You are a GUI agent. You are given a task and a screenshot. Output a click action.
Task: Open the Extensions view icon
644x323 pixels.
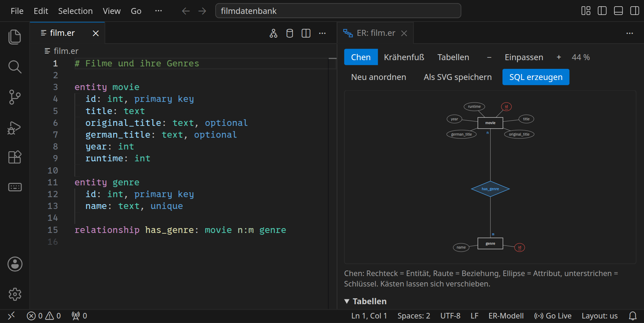(15, 157)
